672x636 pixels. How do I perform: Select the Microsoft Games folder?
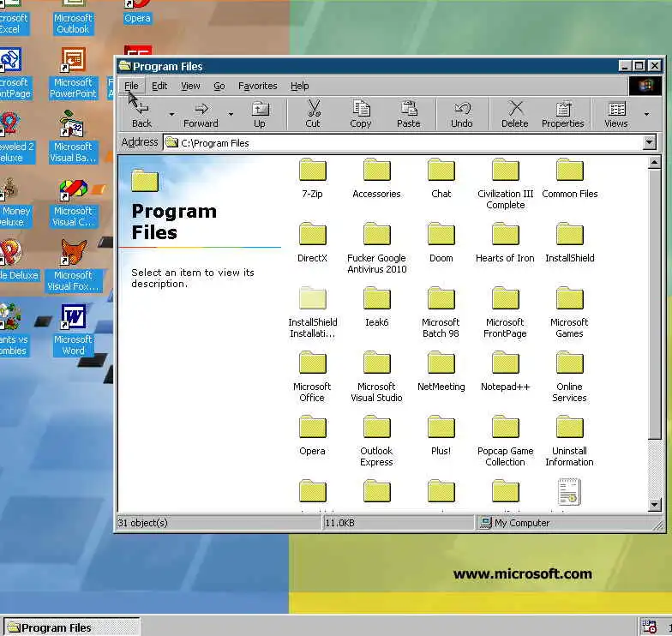point(569,312)
